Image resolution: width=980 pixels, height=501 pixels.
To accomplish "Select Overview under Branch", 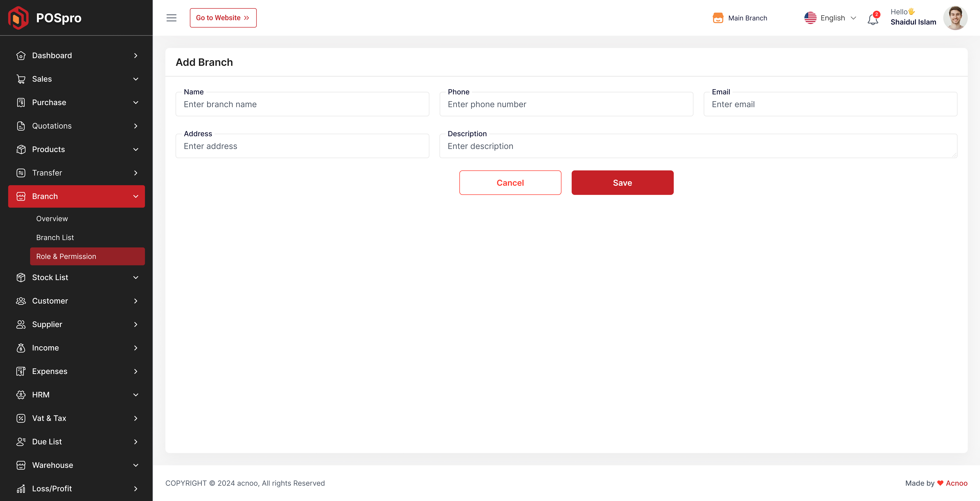I will [x=52, y=219].
